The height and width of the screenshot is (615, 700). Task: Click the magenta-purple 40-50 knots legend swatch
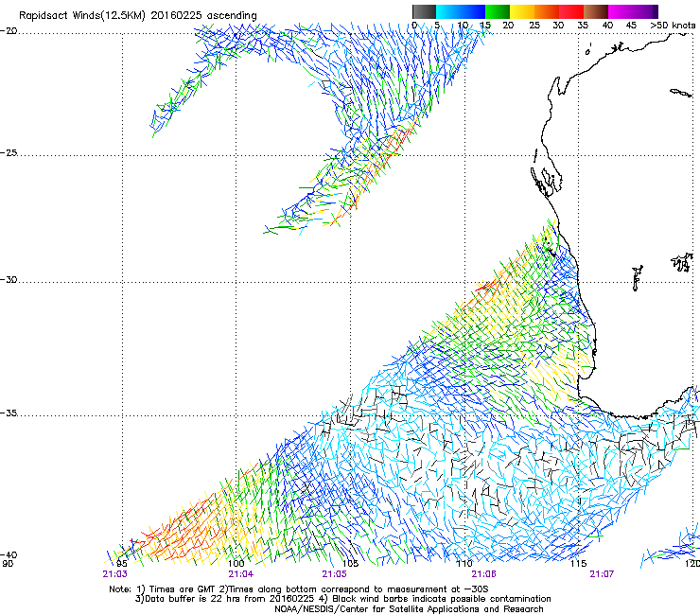click(x=633, y=11)
